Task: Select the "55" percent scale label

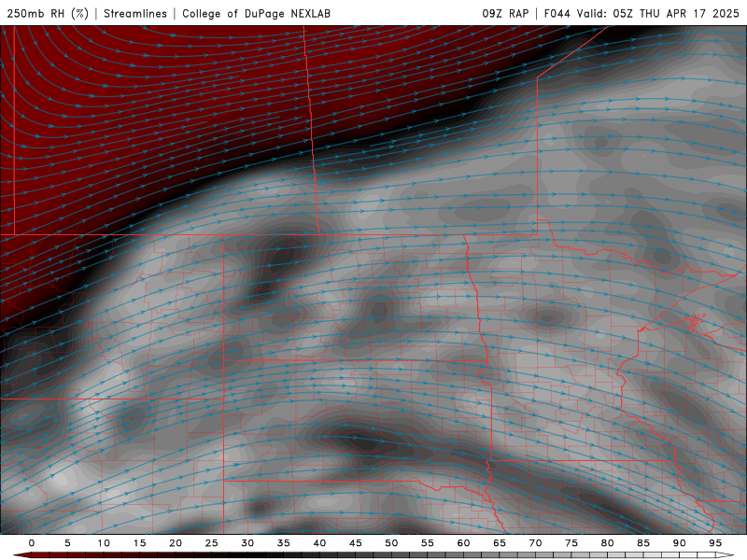Action: click(x=428, y=543)
